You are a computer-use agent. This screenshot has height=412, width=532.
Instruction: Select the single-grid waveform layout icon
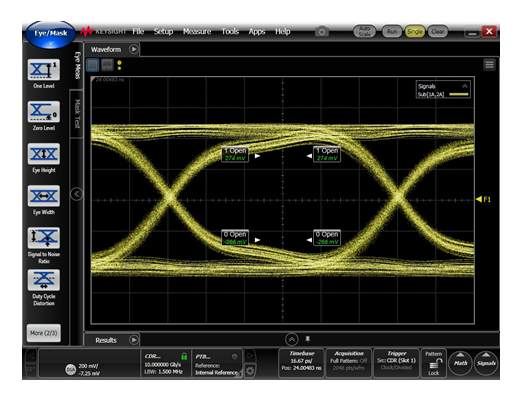tap(93, 65)
